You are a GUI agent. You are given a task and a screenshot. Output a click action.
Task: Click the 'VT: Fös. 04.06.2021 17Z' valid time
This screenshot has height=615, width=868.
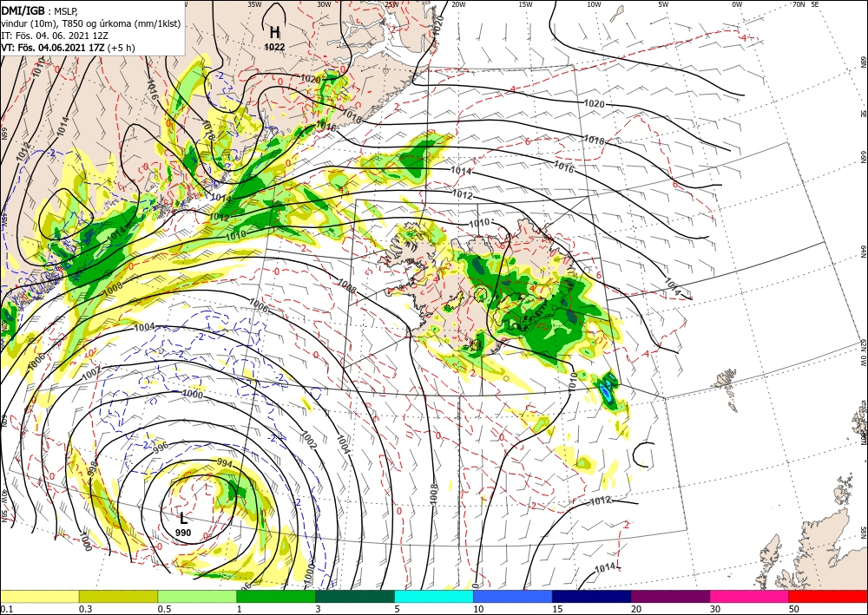(x=53, y=48)
